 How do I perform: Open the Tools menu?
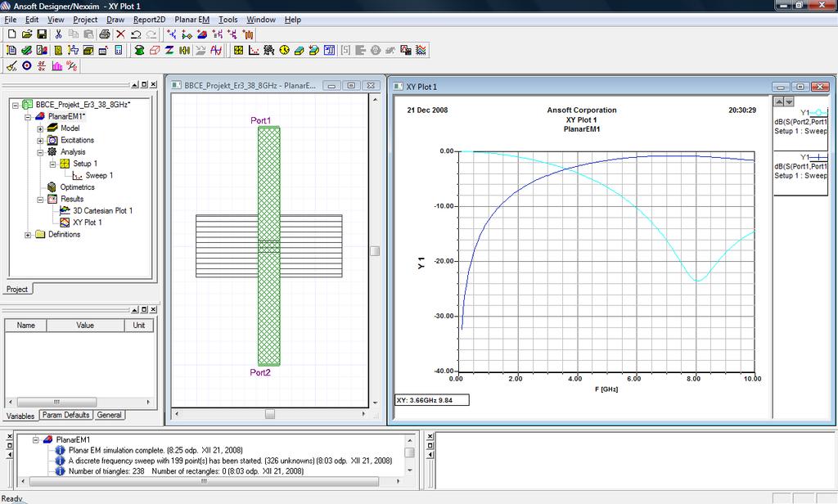click(228, 20)
